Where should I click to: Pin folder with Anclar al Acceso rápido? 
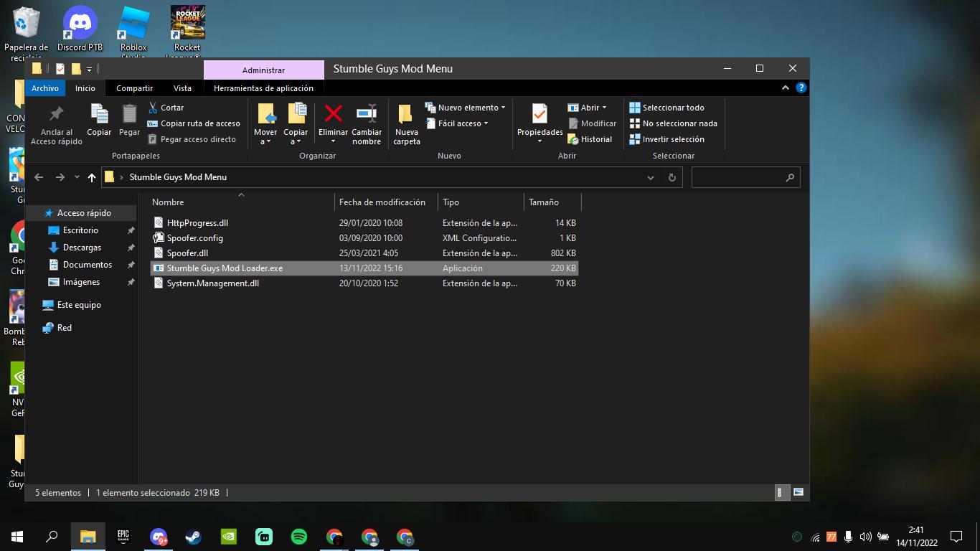point(57,115)
